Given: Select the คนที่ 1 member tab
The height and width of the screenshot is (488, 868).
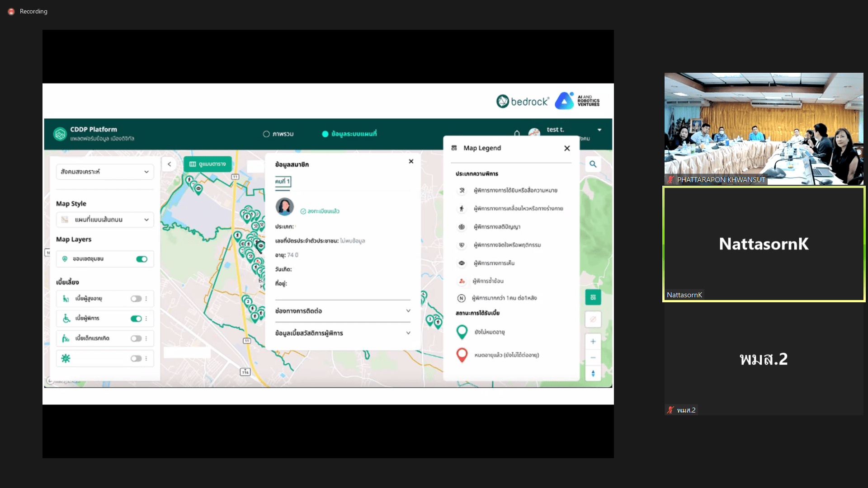Looking at the screenshot, I should [x=283, y=181].
